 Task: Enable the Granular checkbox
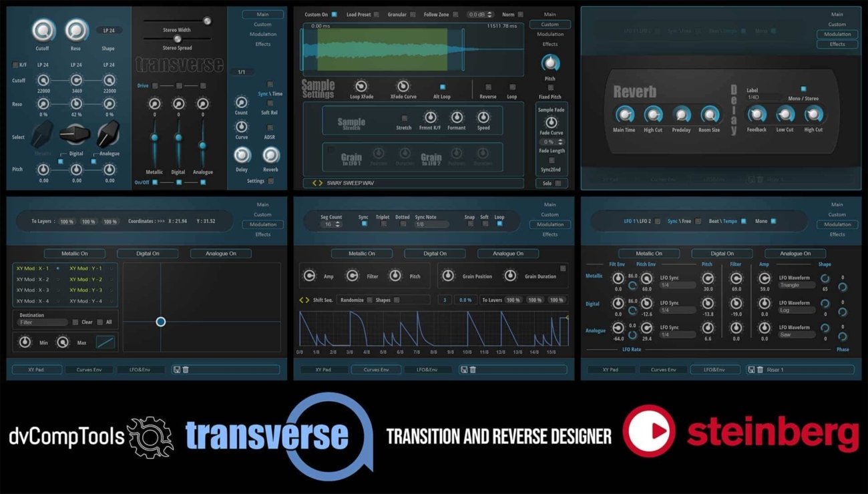(x=413, y=15)
